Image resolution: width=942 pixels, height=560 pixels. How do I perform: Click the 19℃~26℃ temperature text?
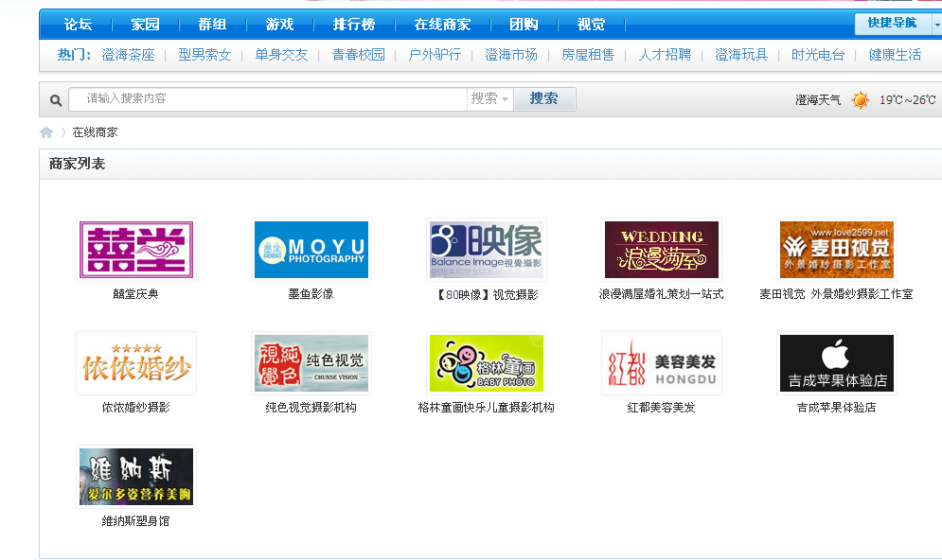pyautogui.click(x=908, y=100)
